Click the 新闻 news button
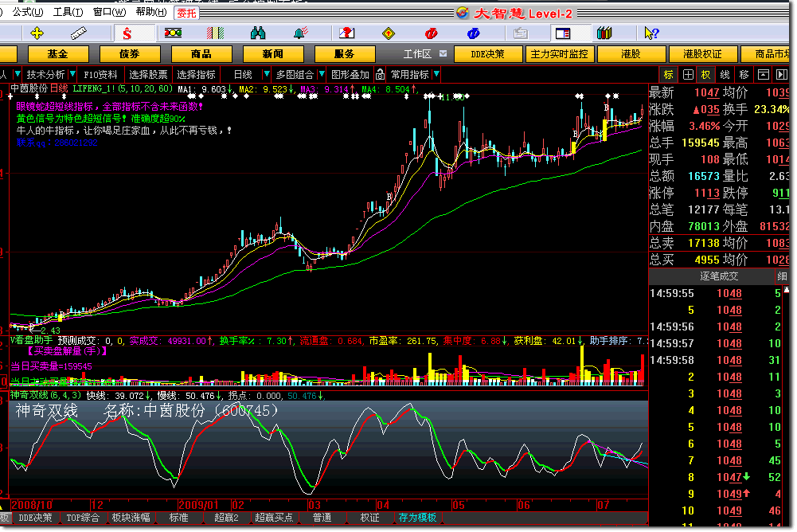The height and width of the screenshot is (532, 797). tap(273, 54)
